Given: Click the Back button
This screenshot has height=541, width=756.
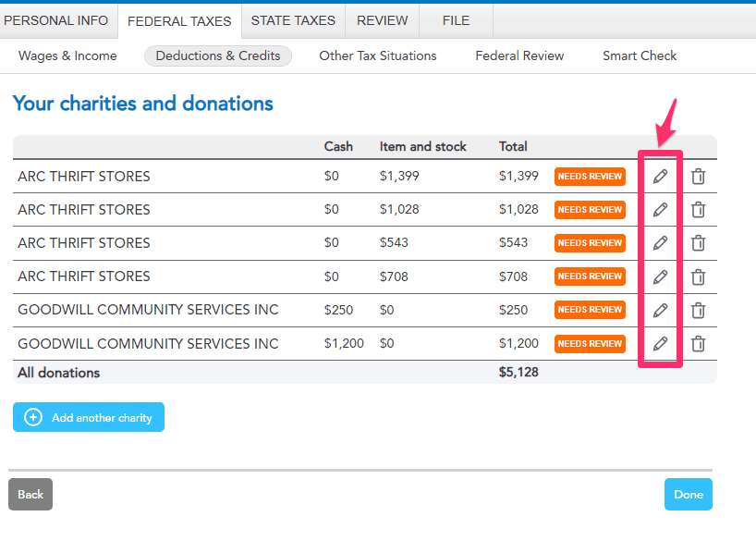Looking at the screenshot, I should pos(30,494).
